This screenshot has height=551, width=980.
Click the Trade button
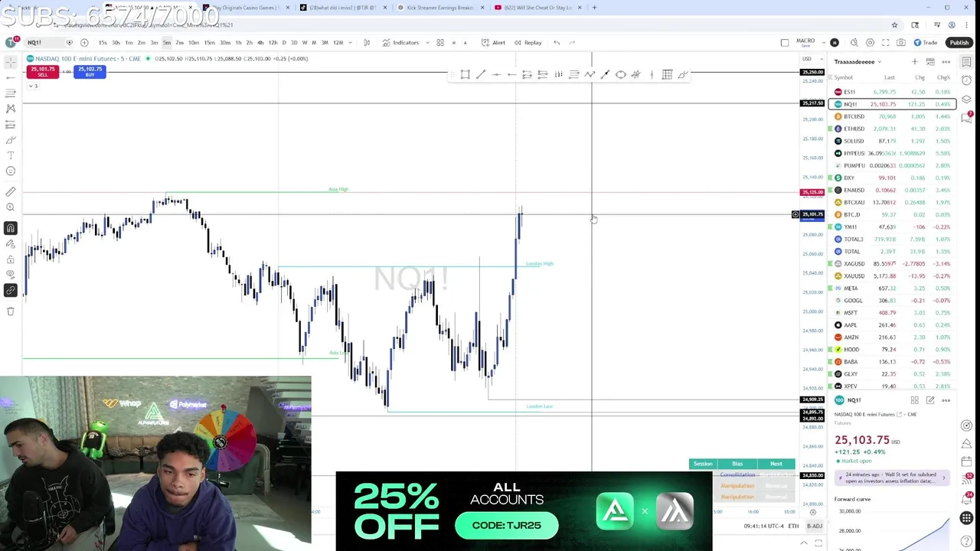(x=926, y=42)
